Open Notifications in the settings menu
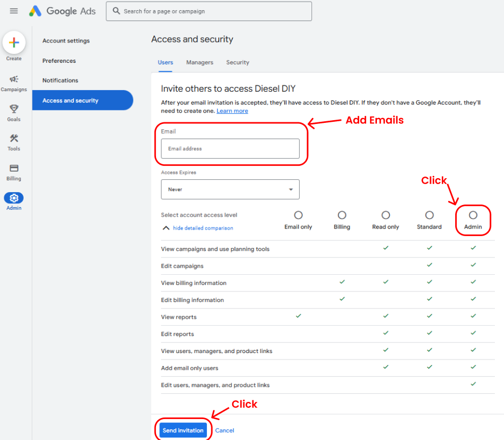Viewport: 504px width, 440px height. (x=60, y=80)
